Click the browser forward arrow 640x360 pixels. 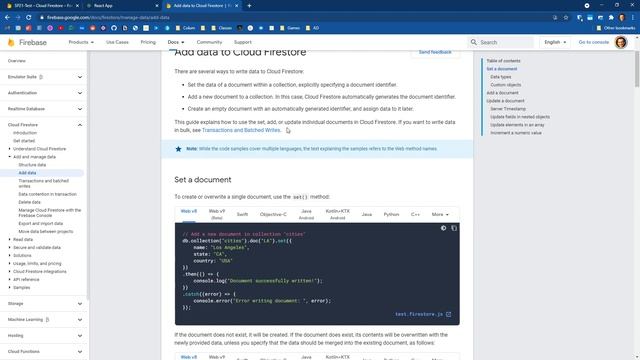pos(18,18)
